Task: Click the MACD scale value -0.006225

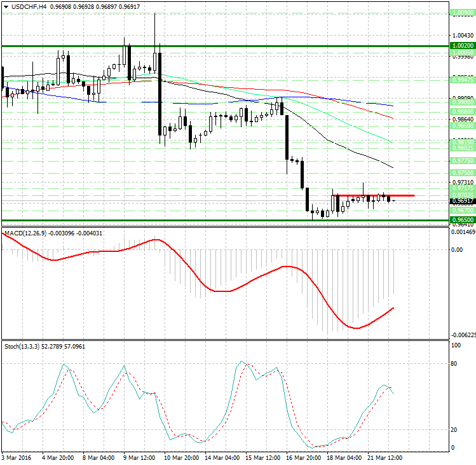Action: click(x=463, y=335)
